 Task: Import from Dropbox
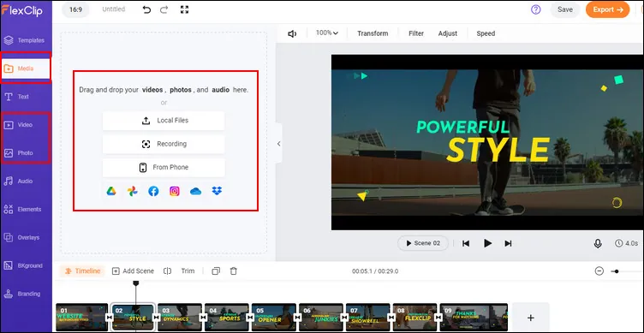point(217,191)
